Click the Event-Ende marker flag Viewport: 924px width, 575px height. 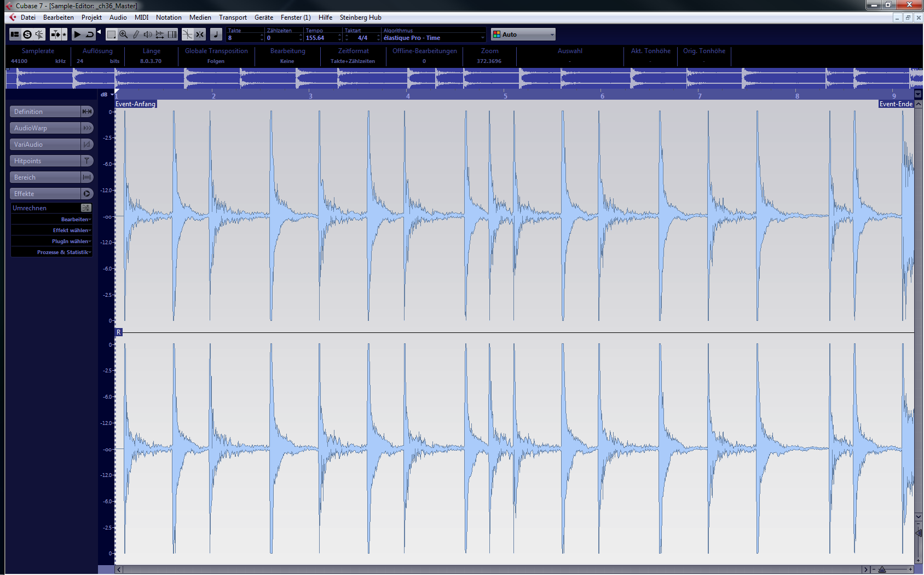896,104
